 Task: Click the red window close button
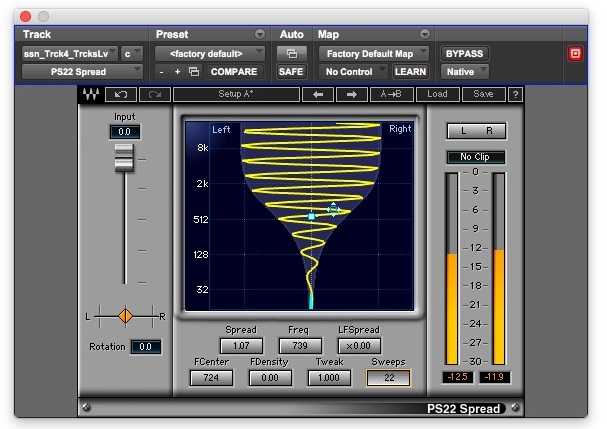26,16
